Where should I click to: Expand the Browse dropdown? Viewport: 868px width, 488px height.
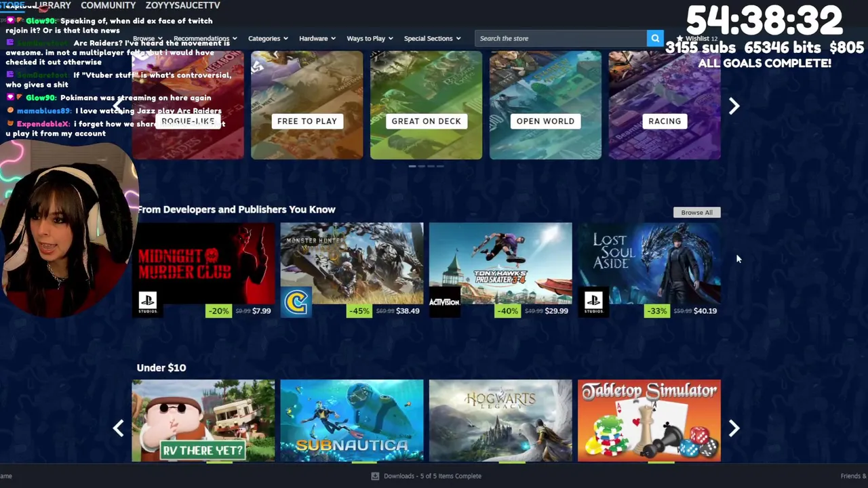(148, 39)
